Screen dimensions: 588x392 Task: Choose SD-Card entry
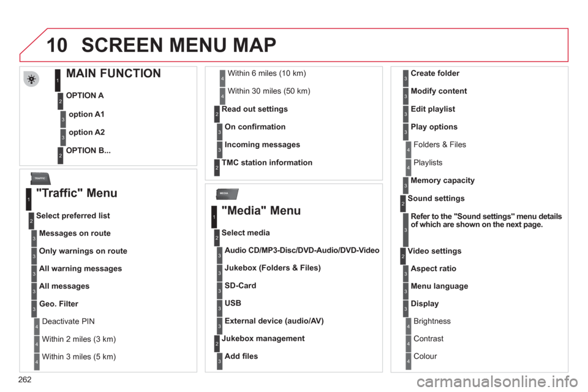[240, 285]
